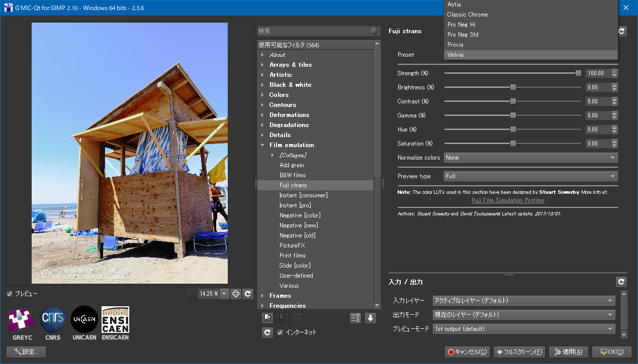Select Add grain filter
The height and width of the screenshot is (364, 638).
tap(292, 165)
